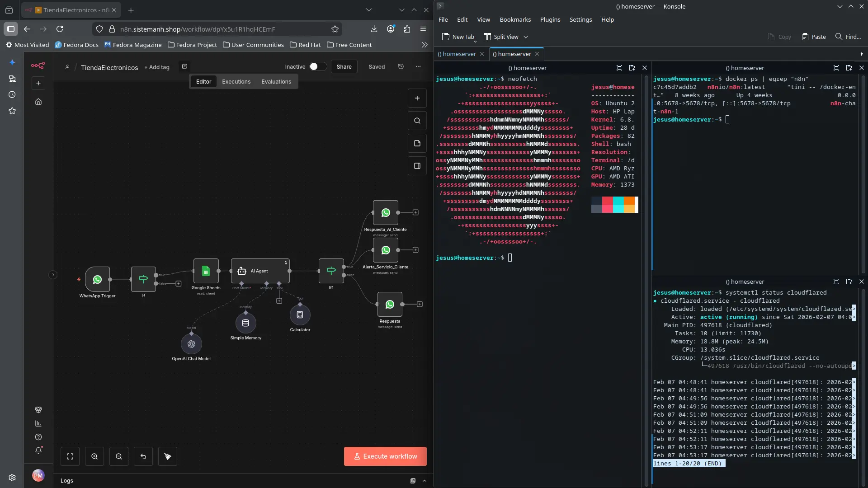Open the Split View dropdown in Konsole

tap(526, 37)
